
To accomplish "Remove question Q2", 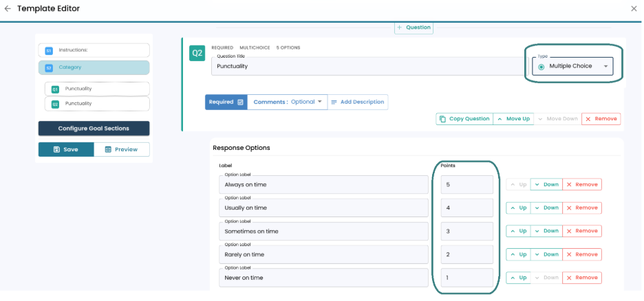I will [601, 119].
